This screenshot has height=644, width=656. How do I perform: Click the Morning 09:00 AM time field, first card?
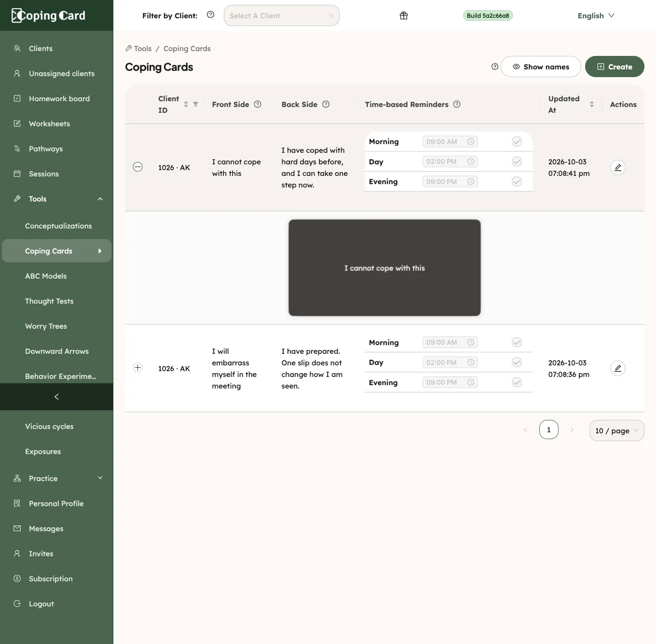450,142
